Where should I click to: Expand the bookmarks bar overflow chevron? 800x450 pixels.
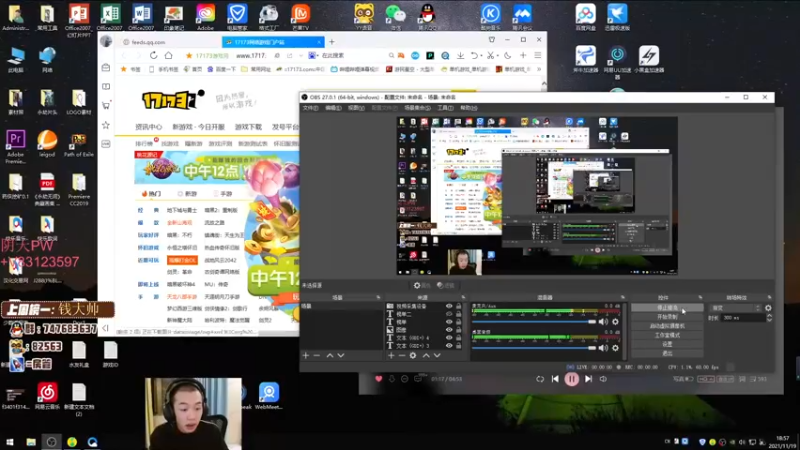coord(539,69)
